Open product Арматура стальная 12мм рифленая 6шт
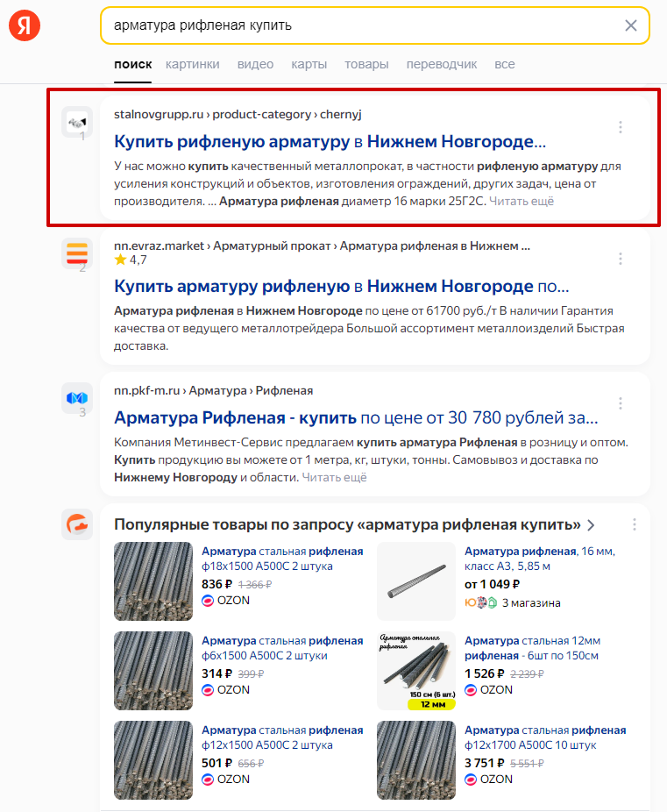Screen dimensions: 667x812 coord(533,648)
